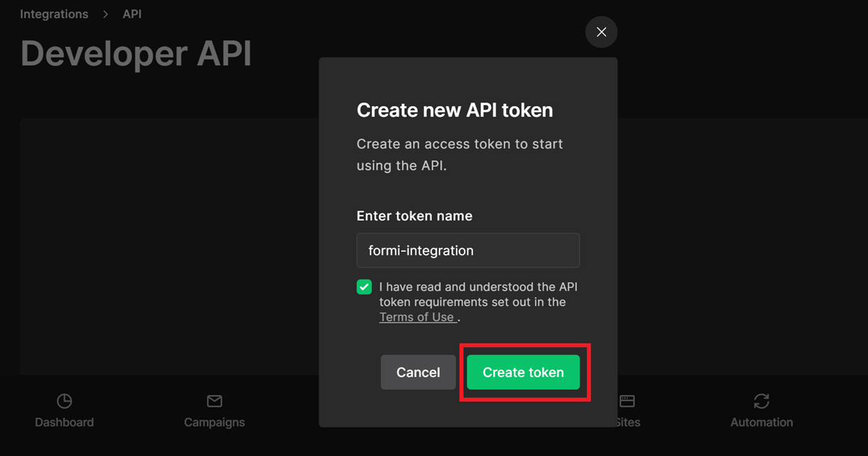This screenshot has height=456, width=868.
Task: Focus the token name field with formi-integration
Action: point(468,250)
